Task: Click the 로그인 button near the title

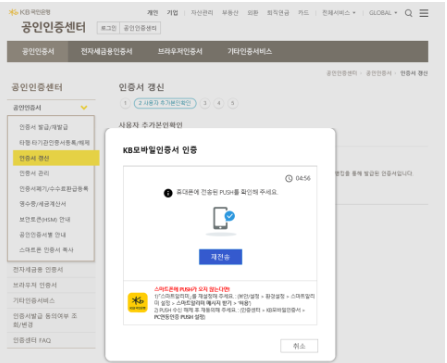Action: point(108,28)
